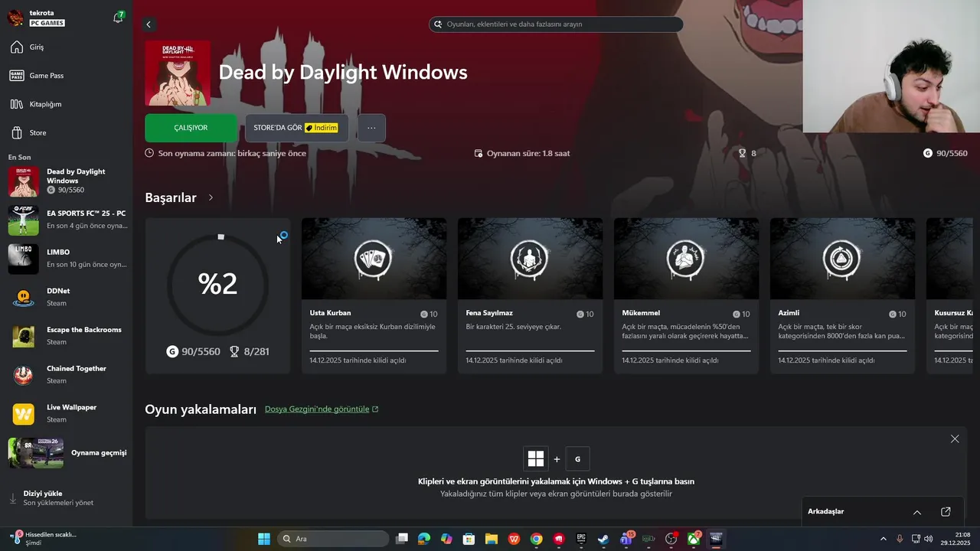This screenshot has width=980, height=551.
Task: Open Microsoft Store from taskbar
Action: pyautogui.click(x=469, y=539)
